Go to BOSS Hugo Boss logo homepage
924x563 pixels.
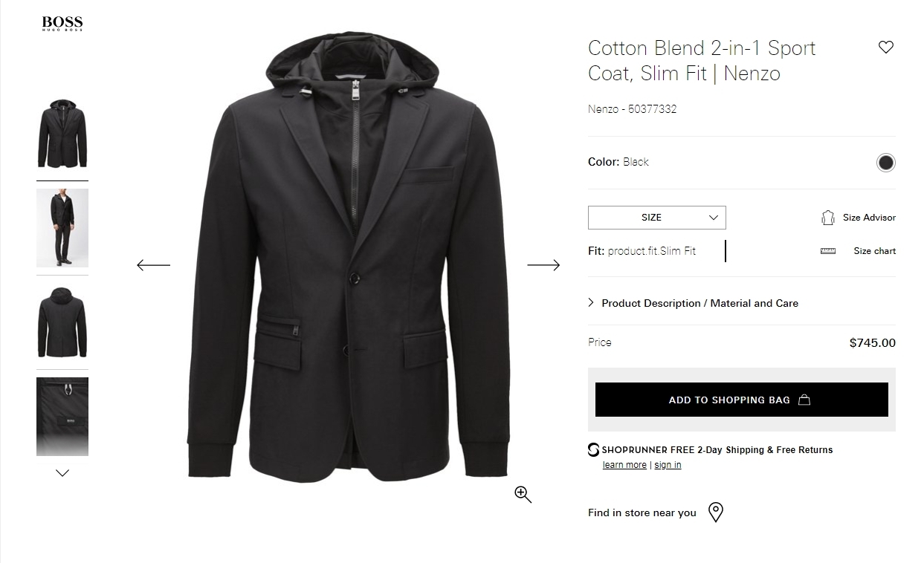click(x=62, y=23)
